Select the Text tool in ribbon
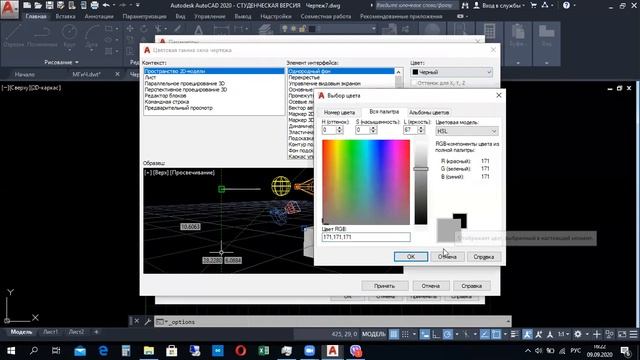Image resolution: width=640 pixels, height=360 pixels. coord(198,29)
